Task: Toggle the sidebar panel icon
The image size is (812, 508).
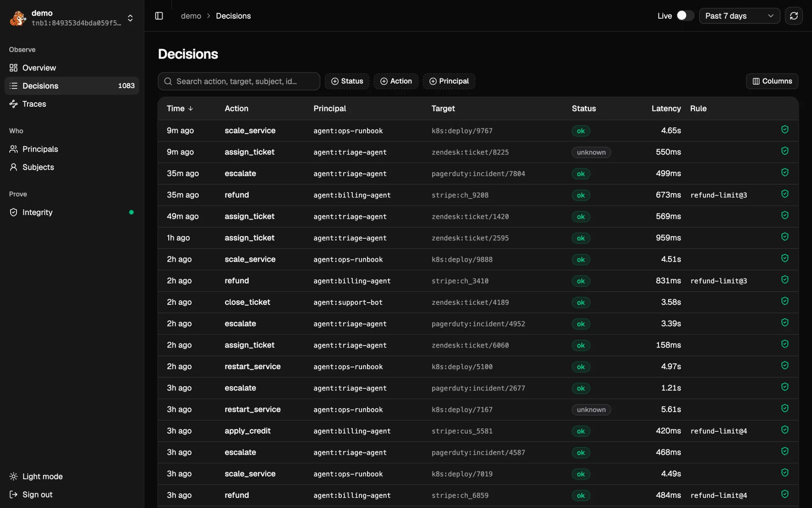Action: pos(159,16)
